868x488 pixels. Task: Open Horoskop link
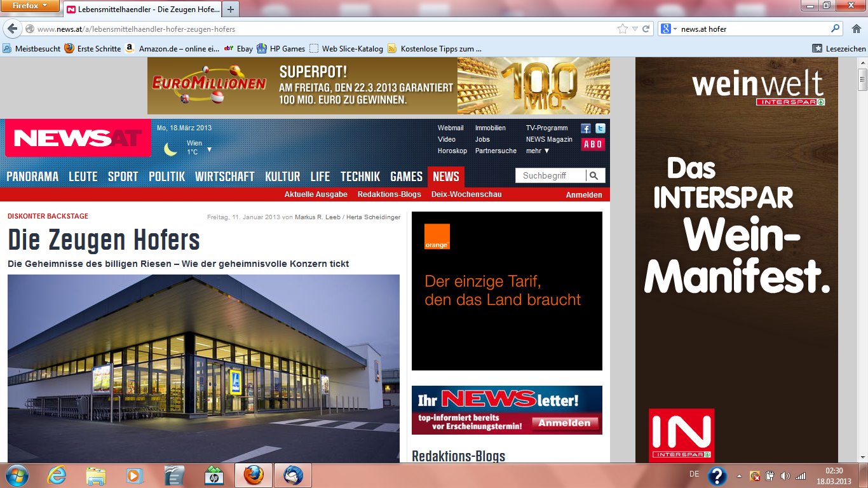pos(452,151)
